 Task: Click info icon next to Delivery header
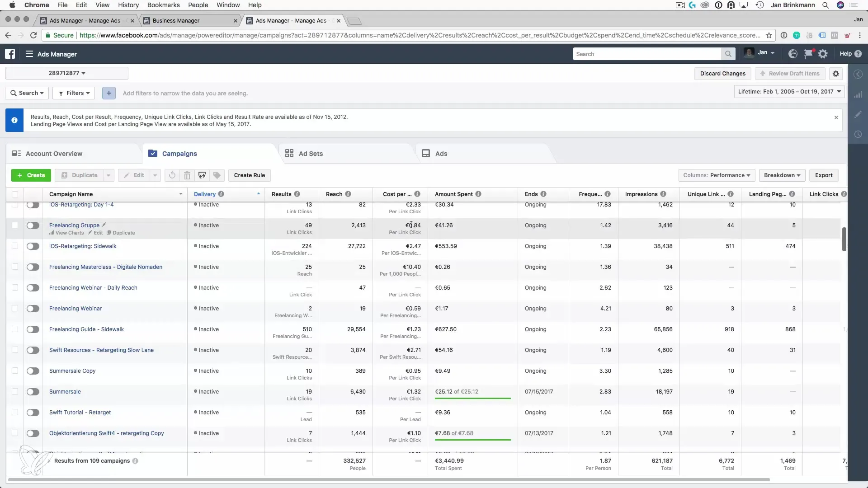click(221, 194)
